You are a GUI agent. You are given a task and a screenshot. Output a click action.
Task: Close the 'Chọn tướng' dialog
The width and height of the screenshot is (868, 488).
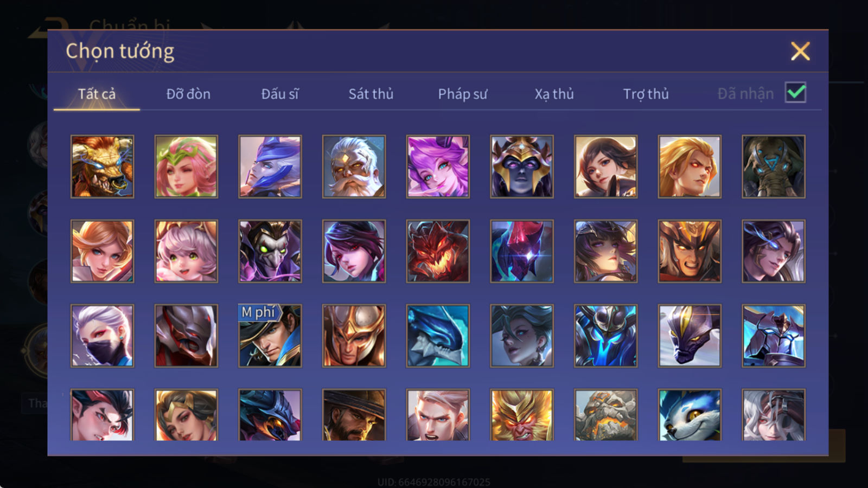coord(800,52)
